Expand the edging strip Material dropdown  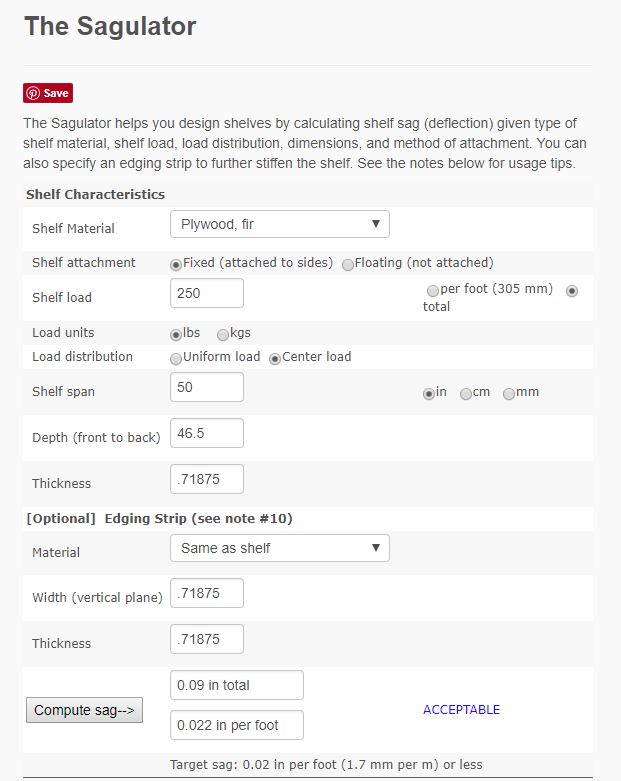click(280, 548)
